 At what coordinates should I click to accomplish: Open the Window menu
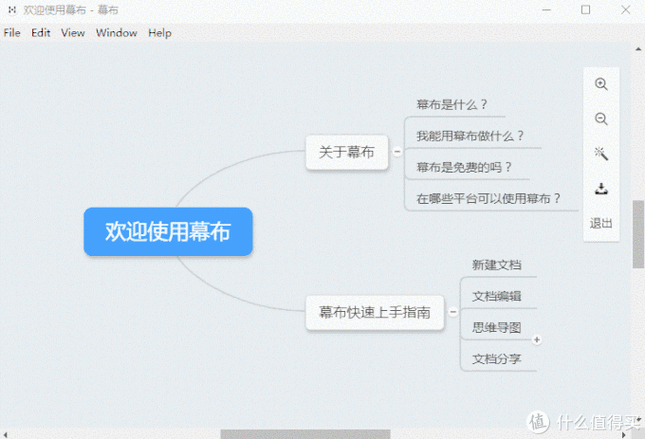(116, 33)
